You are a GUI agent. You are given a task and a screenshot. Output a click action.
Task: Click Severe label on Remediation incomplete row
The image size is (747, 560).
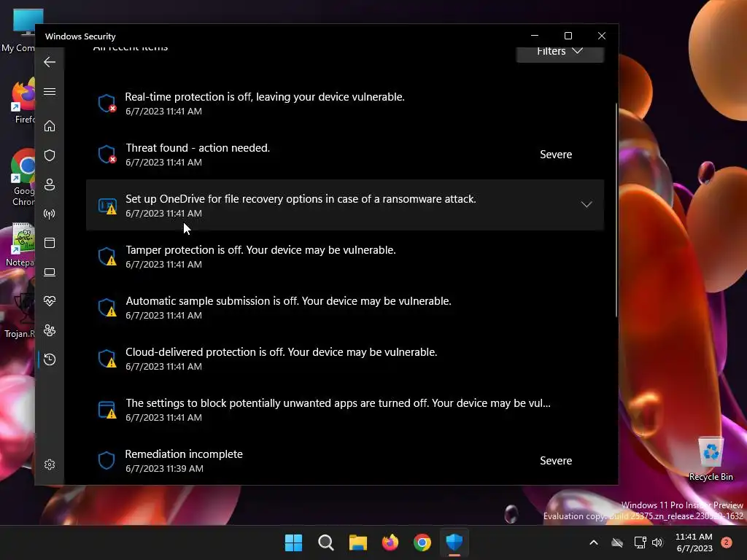coord(555,461)
